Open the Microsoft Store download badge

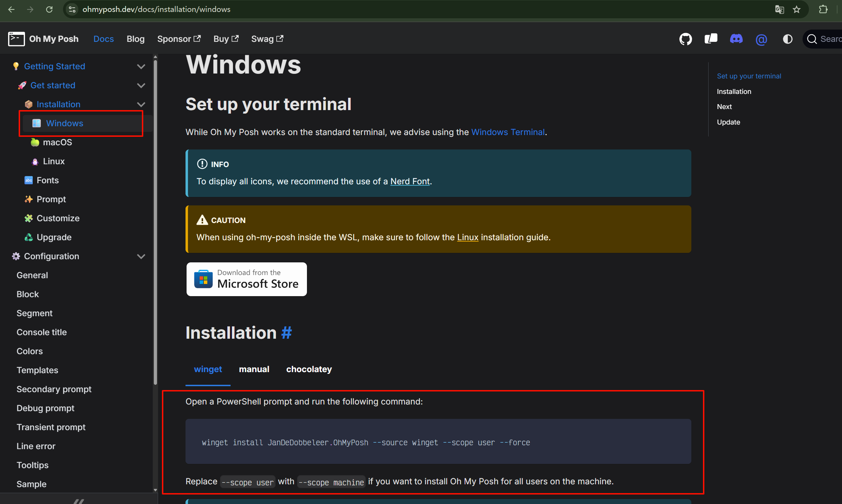tap(246, 279)
